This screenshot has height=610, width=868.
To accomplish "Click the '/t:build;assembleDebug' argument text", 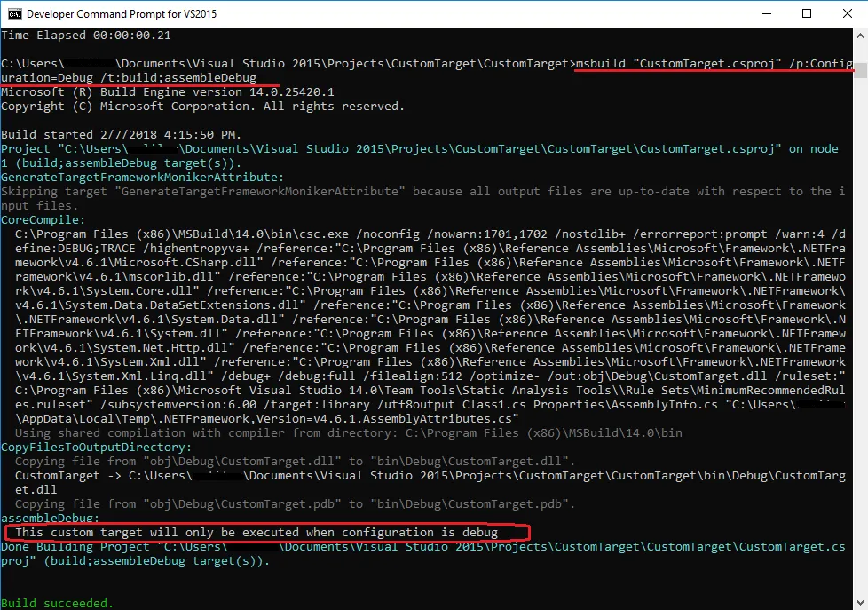I will 178,78.
